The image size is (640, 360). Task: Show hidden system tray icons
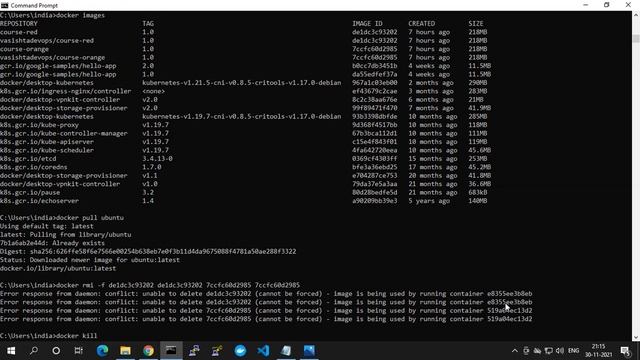pyautogui.click(x=515, y=351)
